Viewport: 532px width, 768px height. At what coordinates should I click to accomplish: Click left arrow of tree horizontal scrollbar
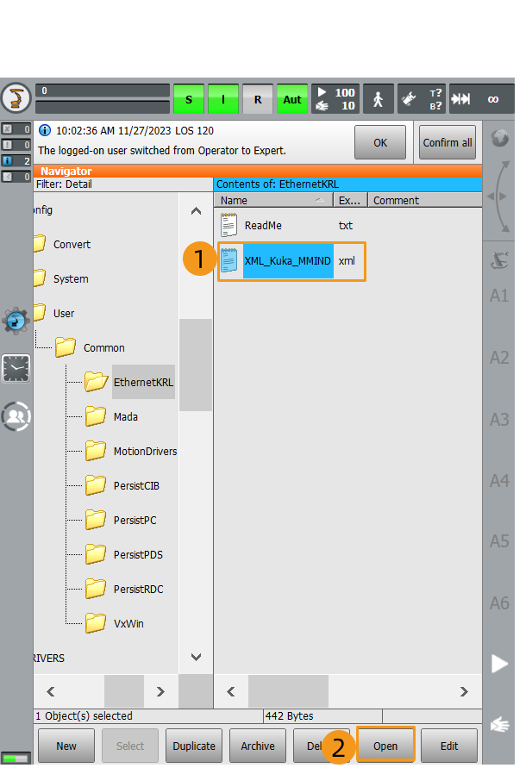click(51, 691)
